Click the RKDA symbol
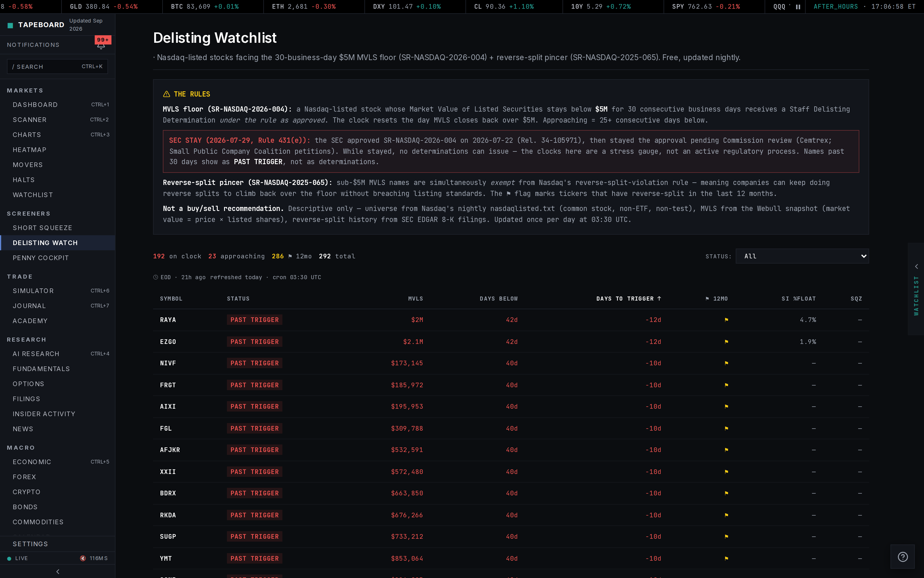The image size is (924, 578). pyautogui.click(x=168, y=515)
